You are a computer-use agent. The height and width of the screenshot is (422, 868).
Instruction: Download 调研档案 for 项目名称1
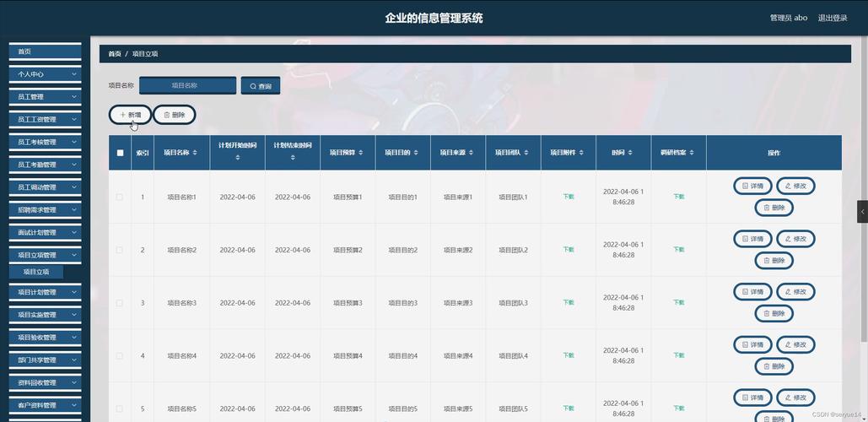679,197
